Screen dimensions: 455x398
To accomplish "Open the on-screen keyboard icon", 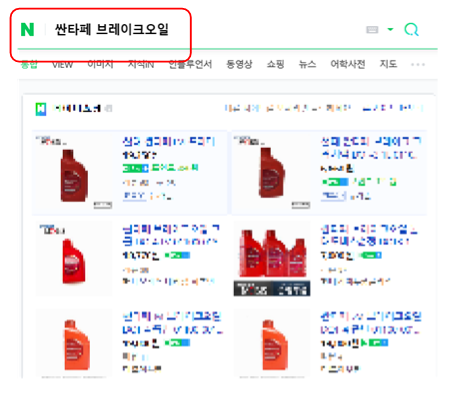I will pyautogui.click(x=372, y=30).
